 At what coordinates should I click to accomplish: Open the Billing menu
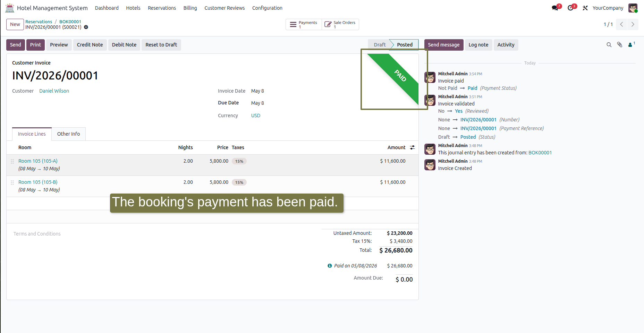(x=190, y=8)
